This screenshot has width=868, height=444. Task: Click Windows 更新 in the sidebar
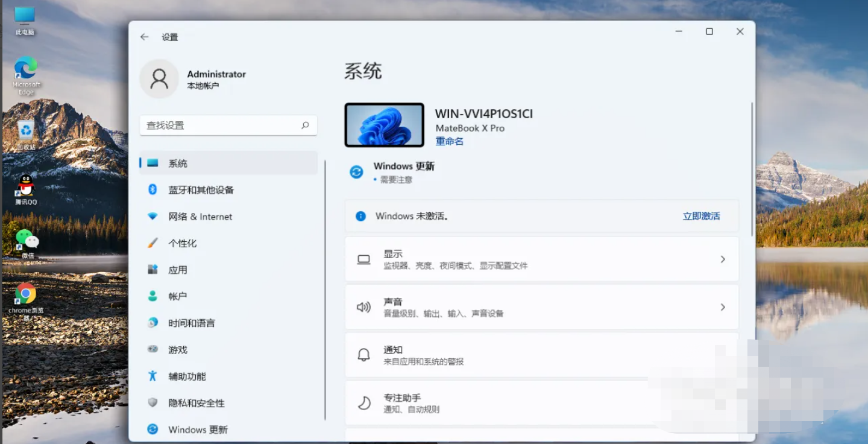[198, 430]
